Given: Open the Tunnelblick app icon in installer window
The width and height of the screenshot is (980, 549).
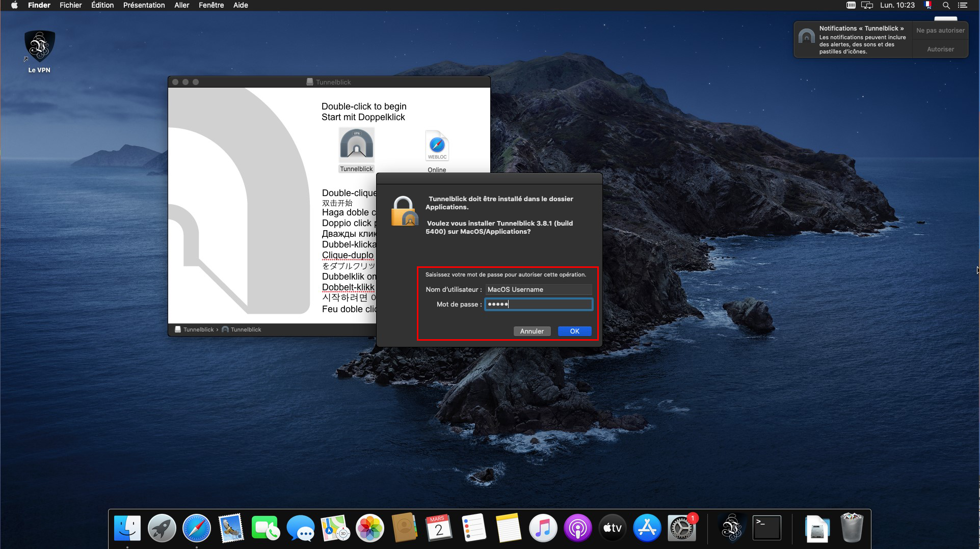Looking at the screenshot, I should [x=356, y=144].
